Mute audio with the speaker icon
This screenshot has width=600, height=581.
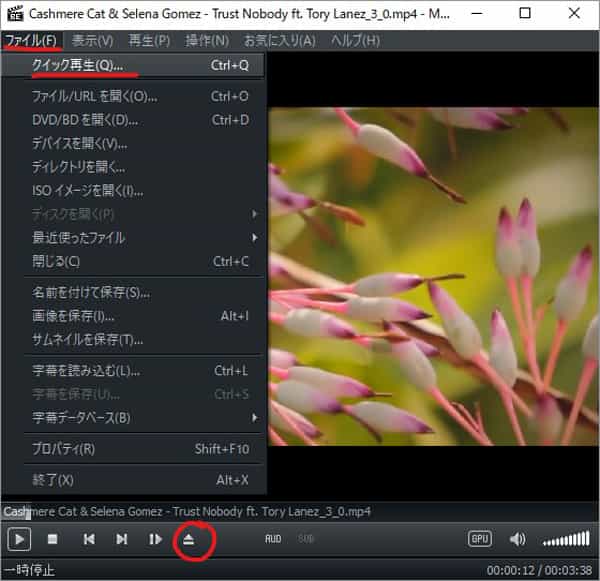click(x=517, y=539)
